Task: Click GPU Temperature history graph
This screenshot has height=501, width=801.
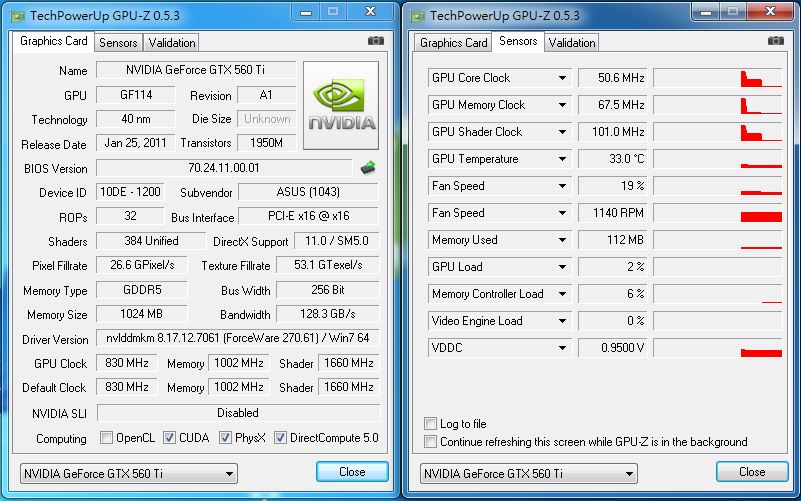Action: tap(718, 159)
